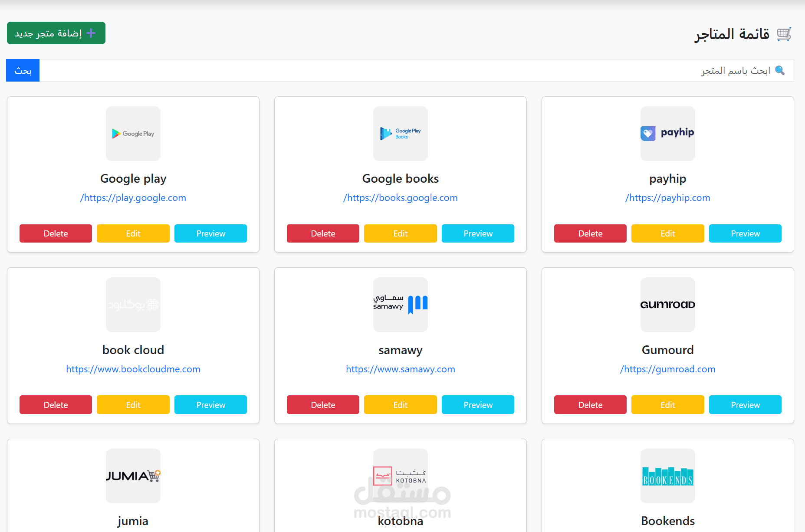Click the 'kotobna' store title
The height and width of the screenshot is (532, 805).
(401, 521)
